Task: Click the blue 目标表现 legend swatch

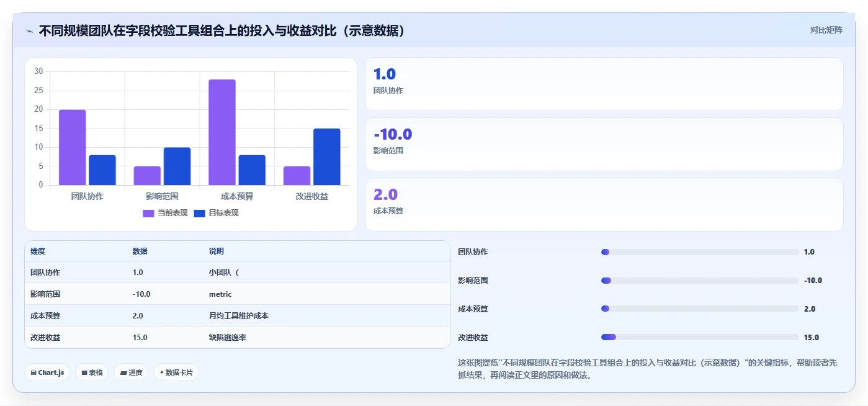Action: (x=199, y=214)
